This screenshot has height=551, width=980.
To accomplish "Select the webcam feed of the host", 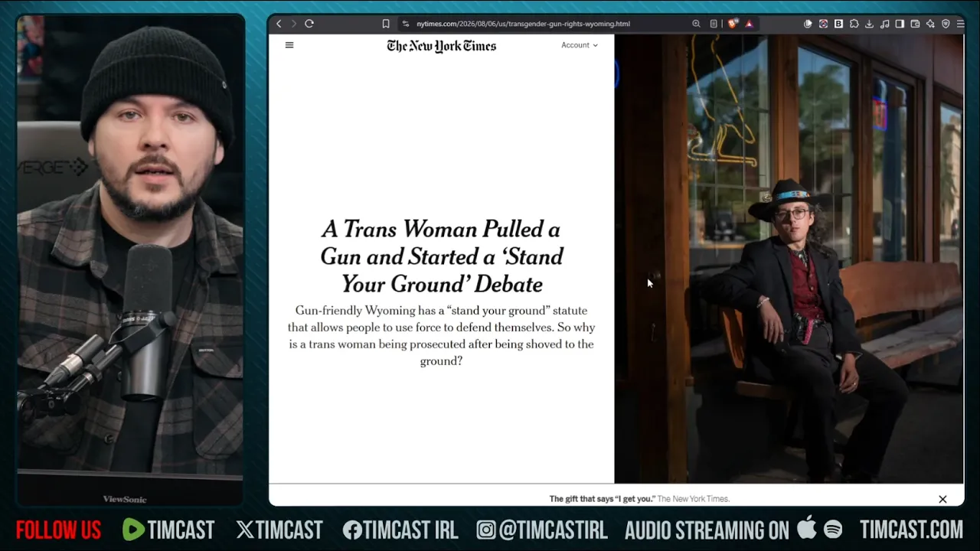I will pos(130,260).
